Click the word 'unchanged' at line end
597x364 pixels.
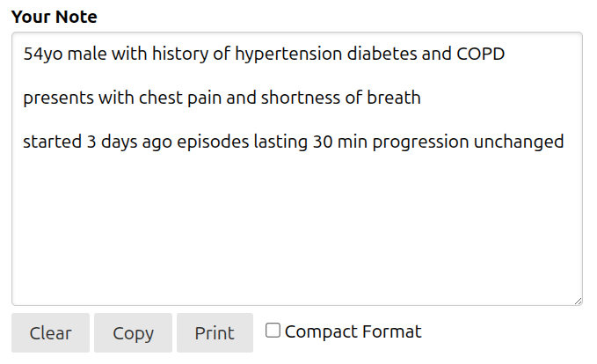519,142
